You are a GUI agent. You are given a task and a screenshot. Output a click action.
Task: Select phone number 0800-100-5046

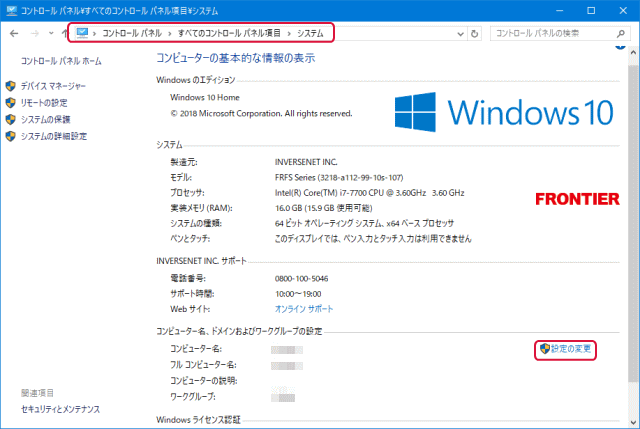pos(302,279)
